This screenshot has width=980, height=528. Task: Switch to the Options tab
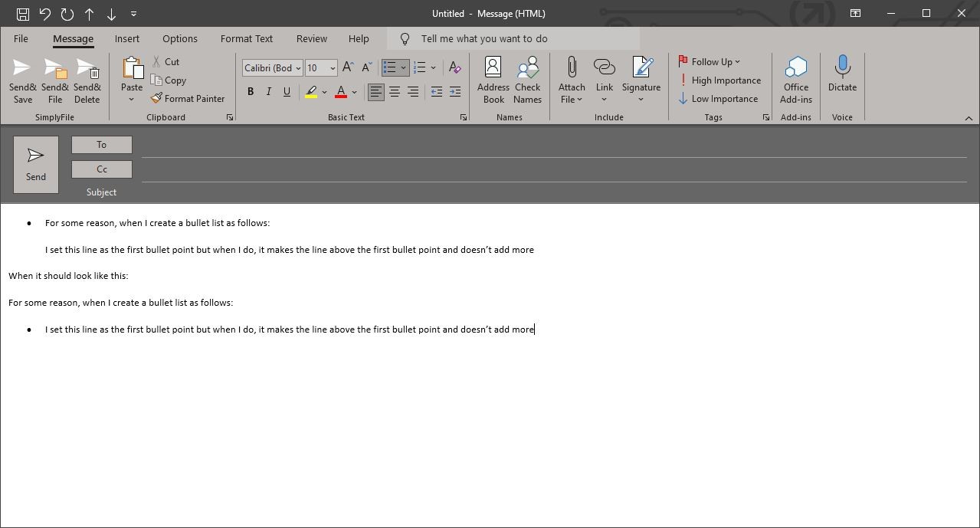180,38
